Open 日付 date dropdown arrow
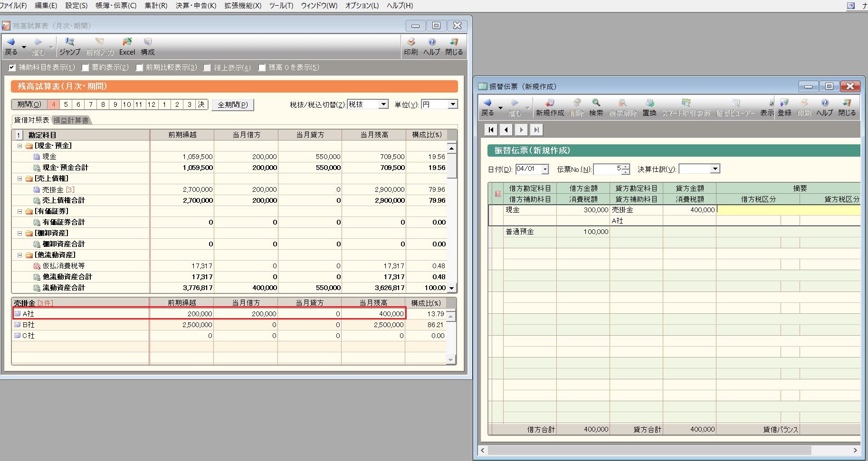Screen dimensions: 868x461 point(545,169)
